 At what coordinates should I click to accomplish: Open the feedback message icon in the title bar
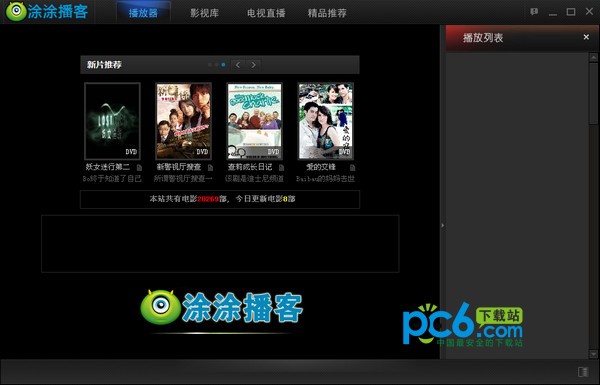pos(534,12)
